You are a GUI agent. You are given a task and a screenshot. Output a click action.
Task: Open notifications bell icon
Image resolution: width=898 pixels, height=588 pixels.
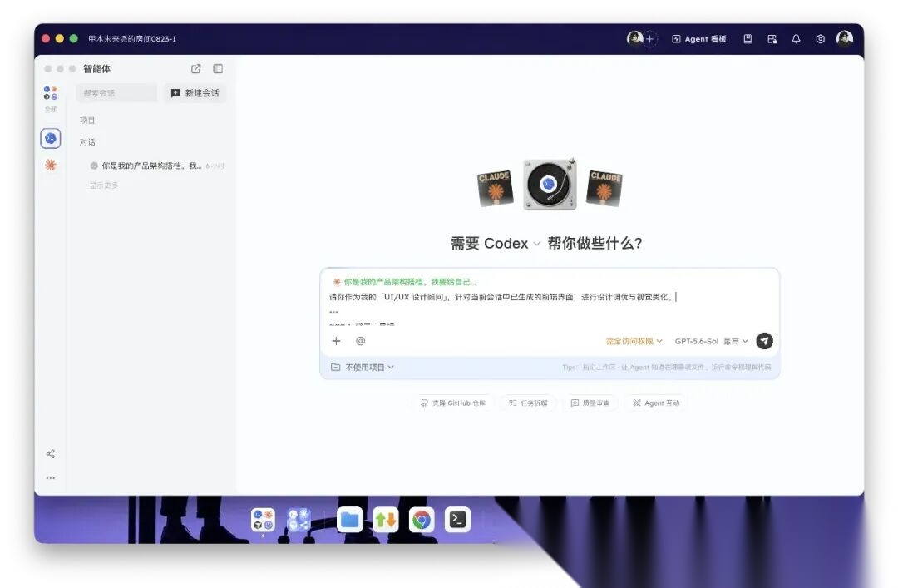coord(796,39)
